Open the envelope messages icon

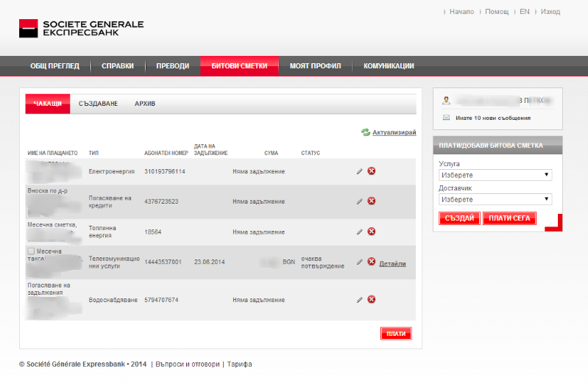pyautogui.click(x=447, y=118)
